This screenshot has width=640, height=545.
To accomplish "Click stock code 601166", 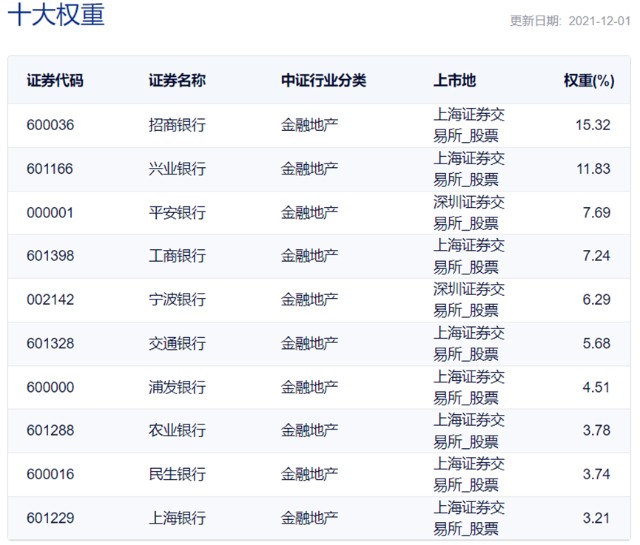I will pos(51,169).
